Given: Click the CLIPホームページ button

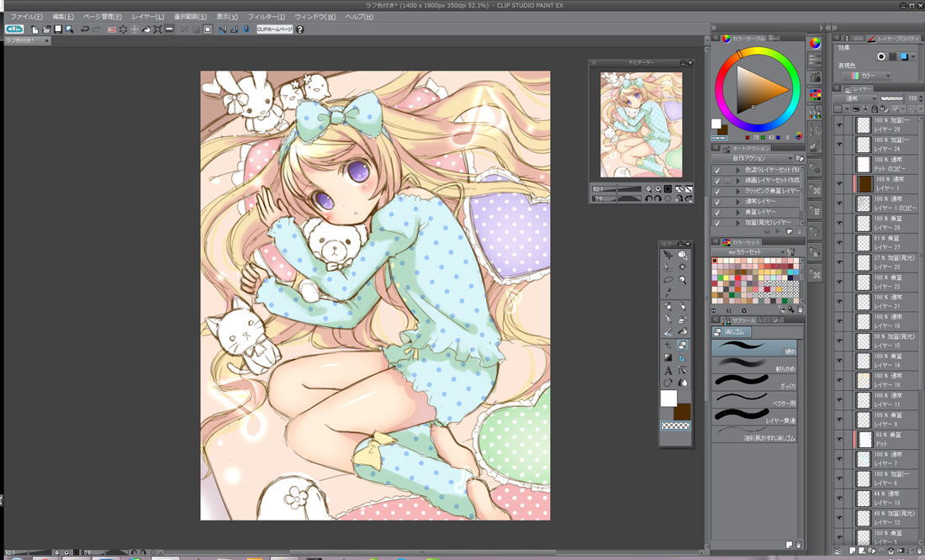Looking at the screenshot, I should tap(274, 29).
